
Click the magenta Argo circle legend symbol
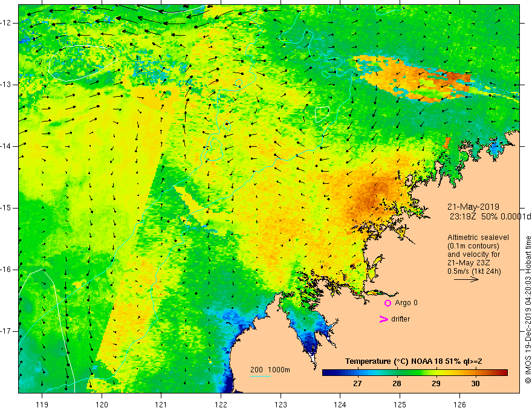(388, 303)
